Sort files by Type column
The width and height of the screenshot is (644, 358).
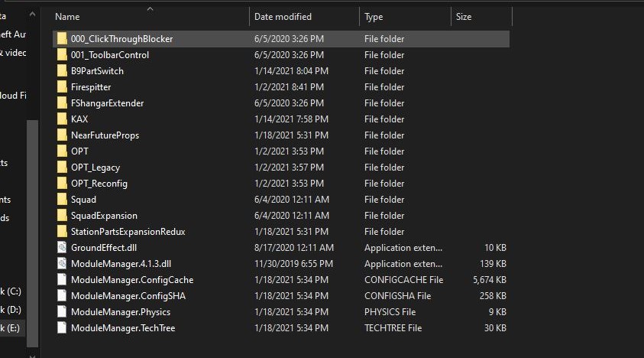click(x=374, y=17)
